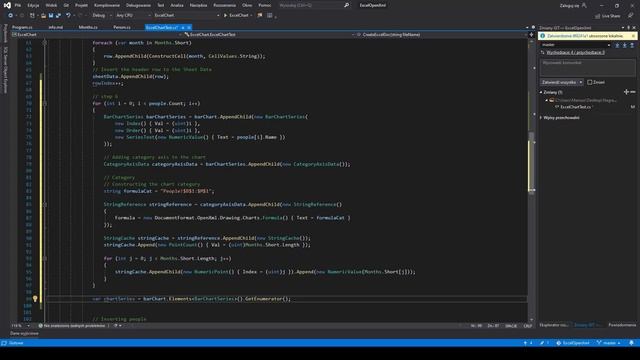Start debugging with ExcelChart run button

point(238,16)
